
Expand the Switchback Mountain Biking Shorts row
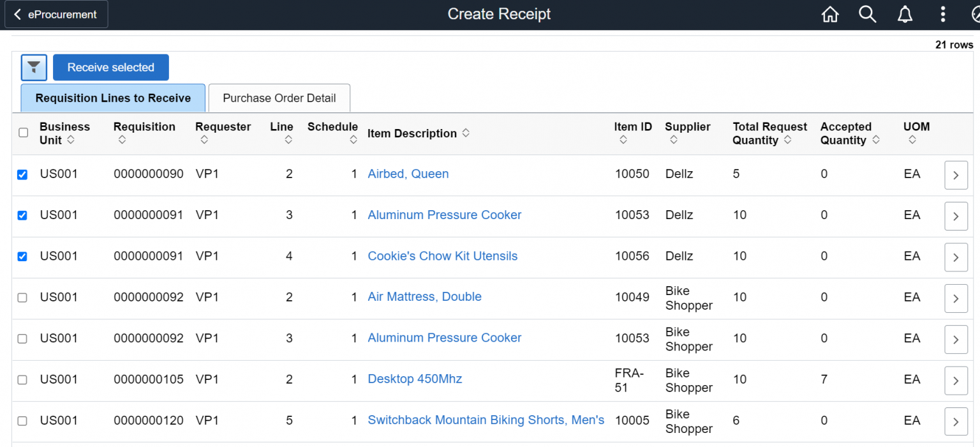coord(956,421)
